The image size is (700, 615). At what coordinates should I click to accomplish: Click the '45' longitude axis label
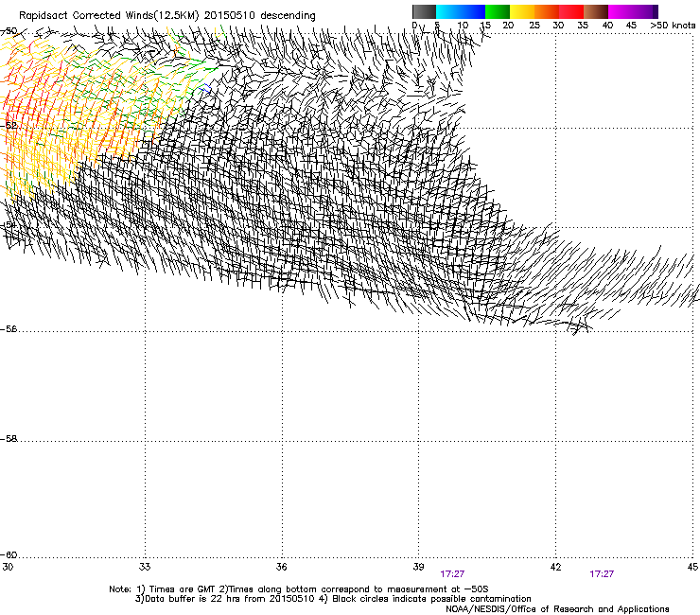click(692, 567)
